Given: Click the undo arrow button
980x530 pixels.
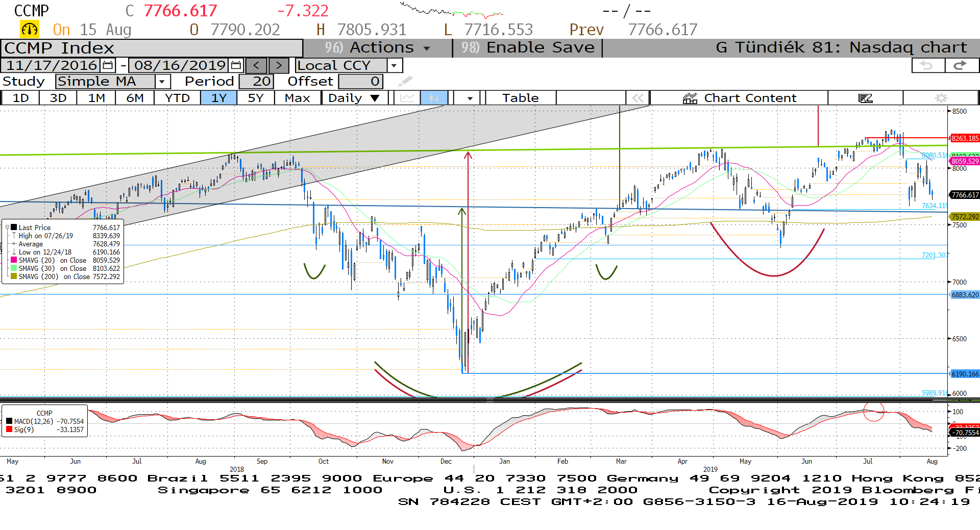Looking at the screenshot, I should (x=927, y=65).
